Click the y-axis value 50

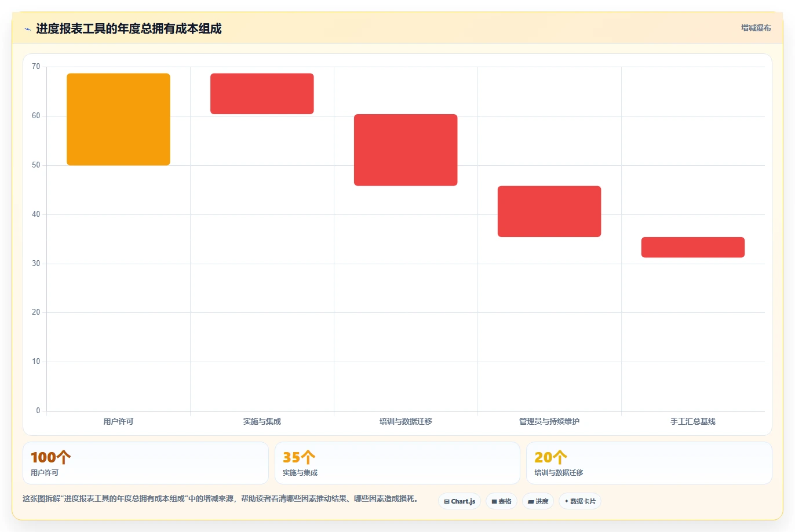tap(36, 165)
